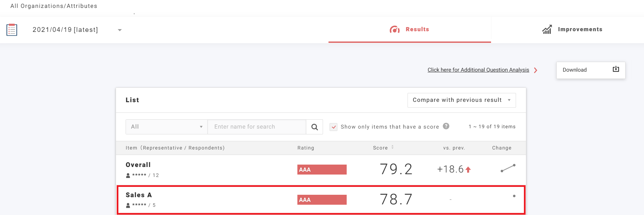Click the Download button
Viewport: 644px width, 215px height.
click(x=590, y=70)
